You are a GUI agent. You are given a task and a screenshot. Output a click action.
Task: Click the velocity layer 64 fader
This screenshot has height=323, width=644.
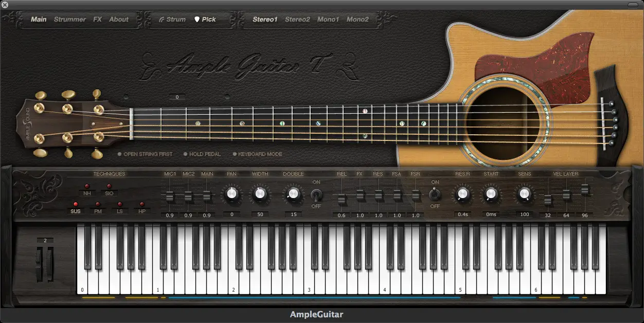click(x=566, y=195)
